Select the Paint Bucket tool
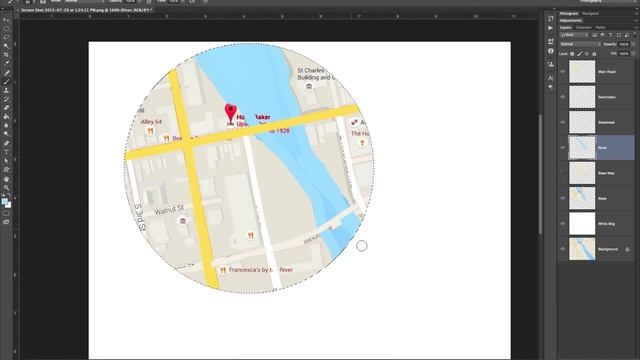Screen dimensions: 640x360 point(6,117)
